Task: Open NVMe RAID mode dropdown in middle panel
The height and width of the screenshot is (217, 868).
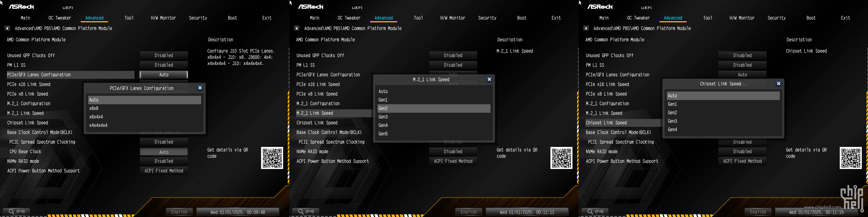Action: coord(453,152)
